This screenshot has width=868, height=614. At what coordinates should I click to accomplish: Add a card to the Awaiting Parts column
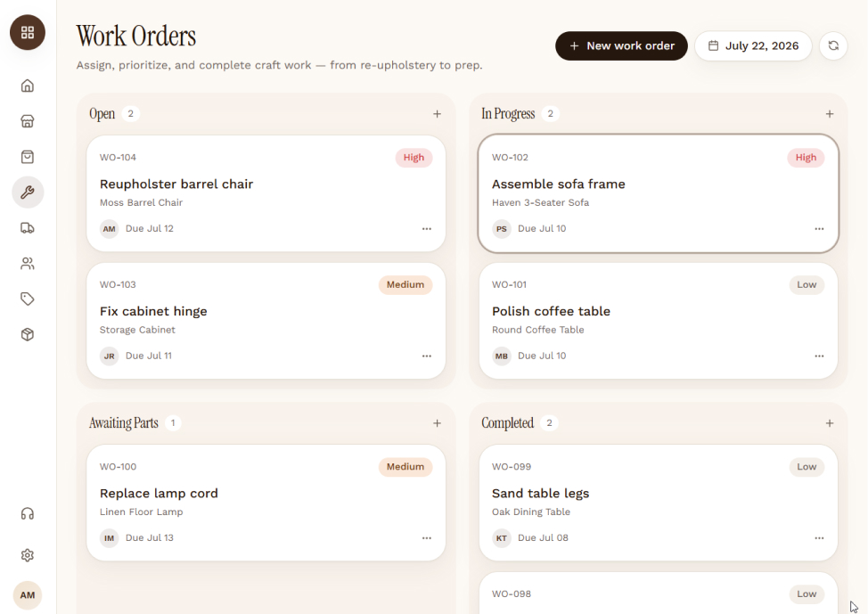[437, 423]
